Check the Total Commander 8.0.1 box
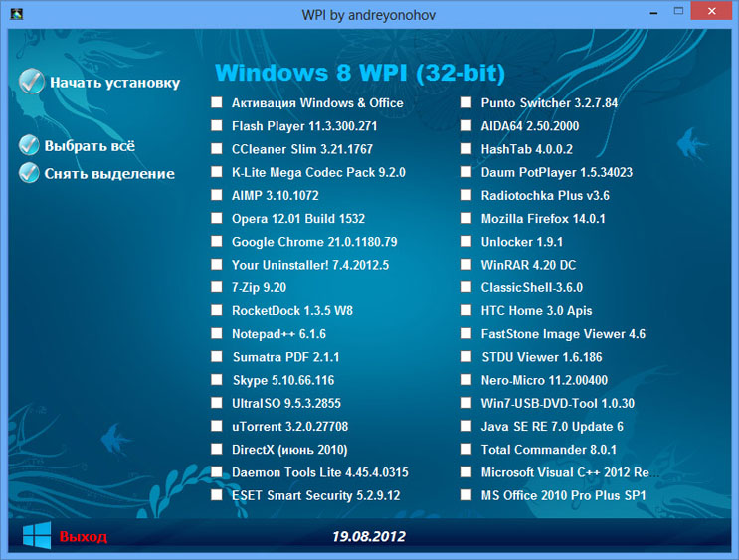Image resolution: width=739 pixels, height=560 pixels. coord(466,450)
